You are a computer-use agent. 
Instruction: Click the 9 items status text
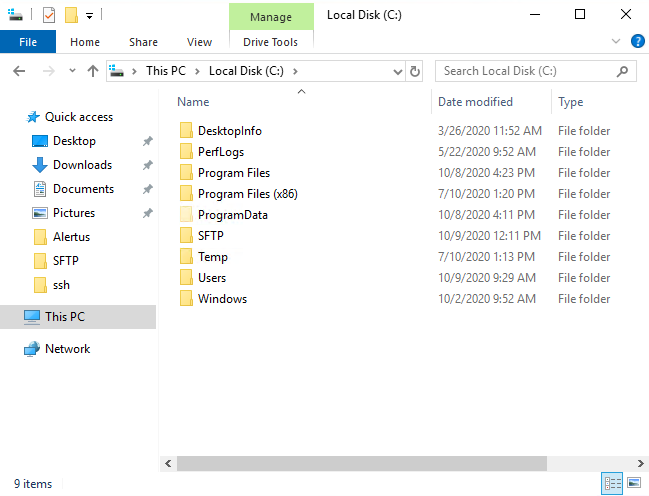(33, 484)
